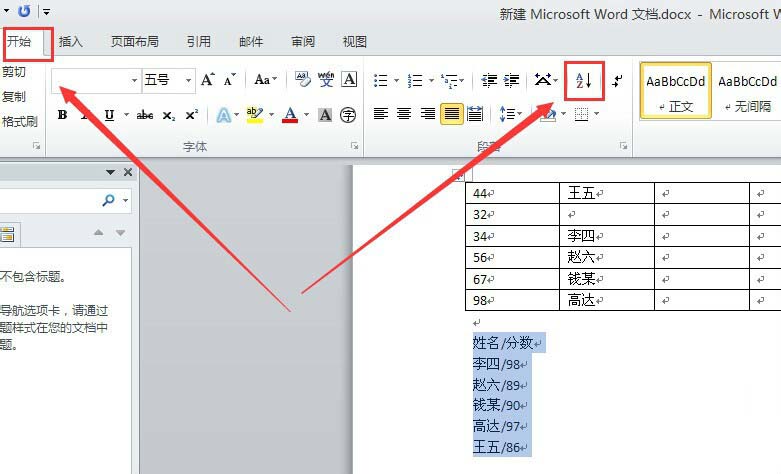
Task: Click the navigation pane search magnifier
Action: (x=108, y=201)
